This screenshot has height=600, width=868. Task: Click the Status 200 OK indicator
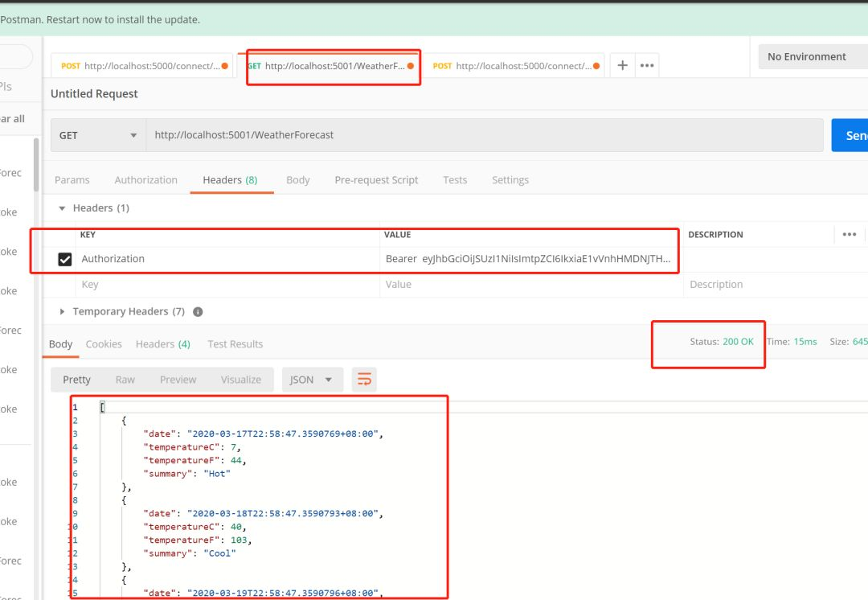tap(721, 342)
